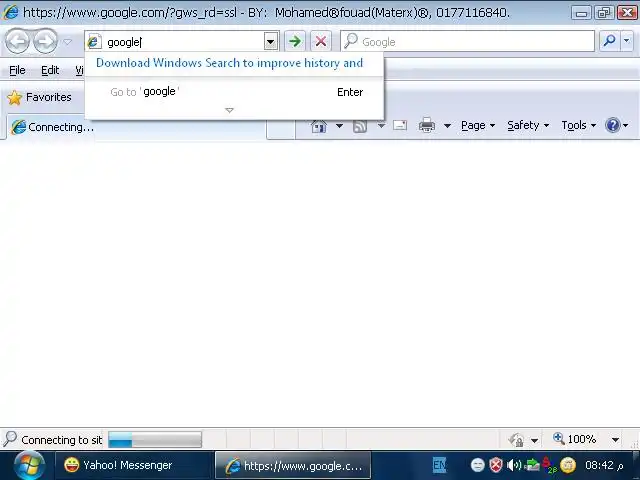The image size is (640, 480).
Task: Click the network connection tray icon
Action: pos(532,464)
